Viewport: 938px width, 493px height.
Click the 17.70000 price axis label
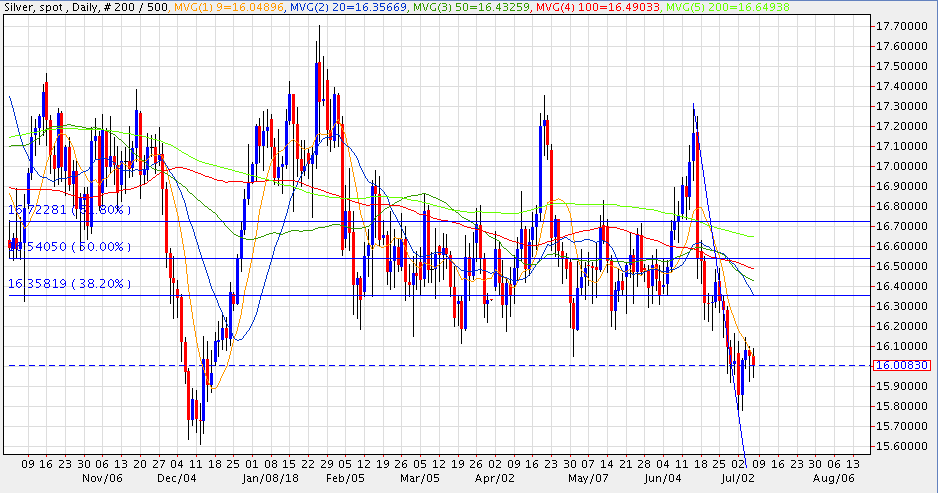tap(903, 26)
